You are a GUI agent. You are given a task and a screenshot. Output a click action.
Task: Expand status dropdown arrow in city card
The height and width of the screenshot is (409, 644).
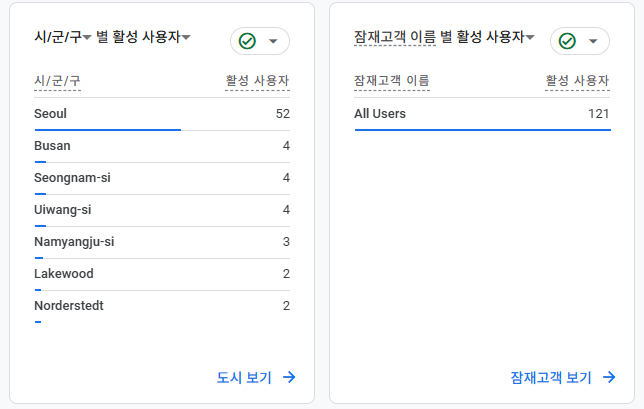(x=273, y=41)
